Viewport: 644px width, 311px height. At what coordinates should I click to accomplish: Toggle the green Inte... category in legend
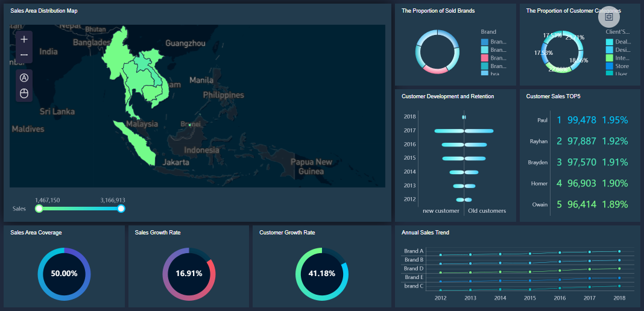[x=610, y=58]
